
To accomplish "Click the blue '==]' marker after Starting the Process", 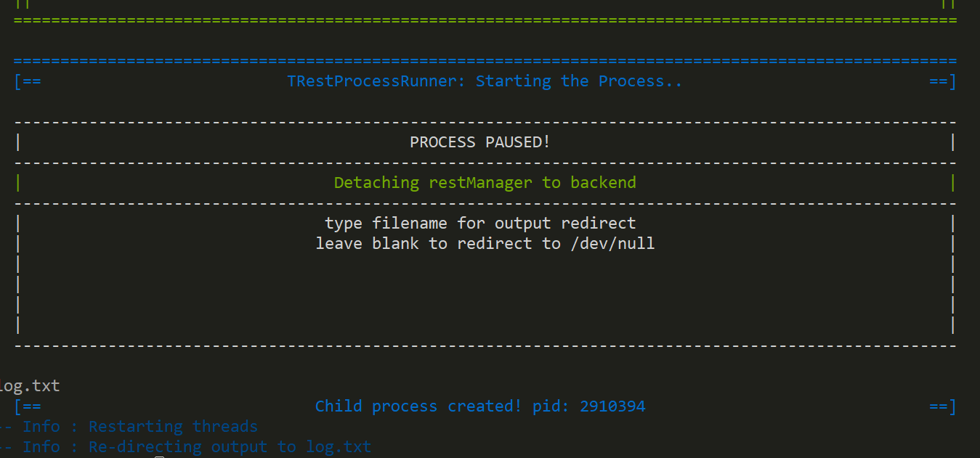I will click(943, 81).
